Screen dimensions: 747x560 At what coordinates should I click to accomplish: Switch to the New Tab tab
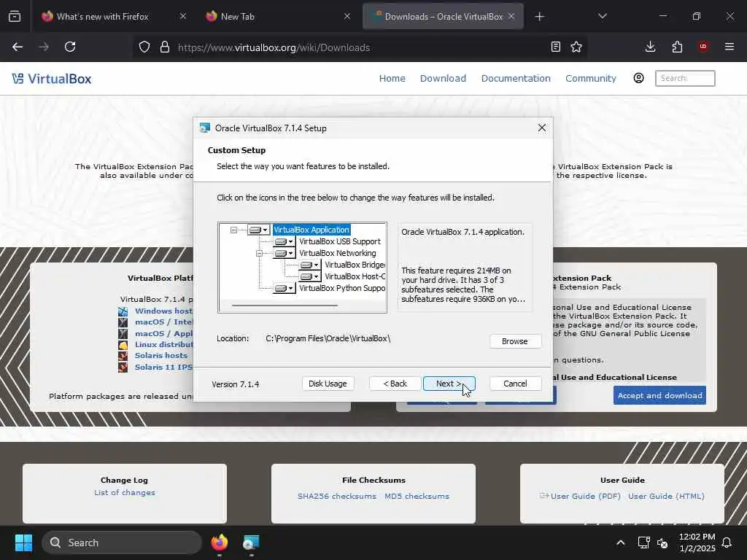[x=237, y=17]
